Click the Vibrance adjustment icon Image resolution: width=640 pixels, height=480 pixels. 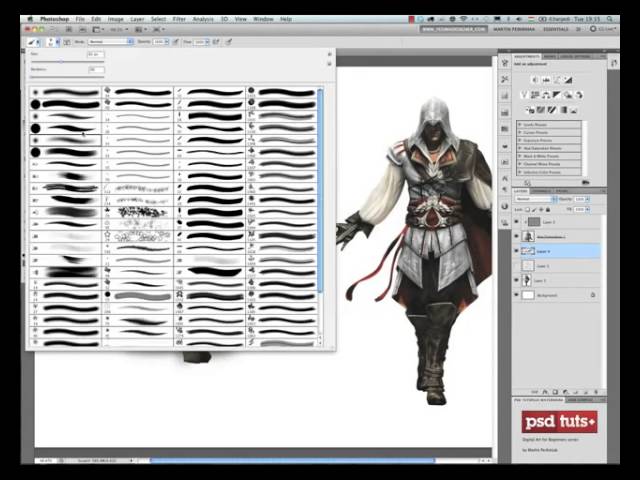526,95
